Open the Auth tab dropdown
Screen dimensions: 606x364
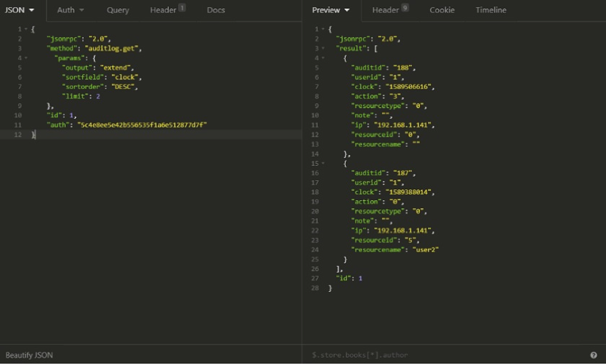70,10
